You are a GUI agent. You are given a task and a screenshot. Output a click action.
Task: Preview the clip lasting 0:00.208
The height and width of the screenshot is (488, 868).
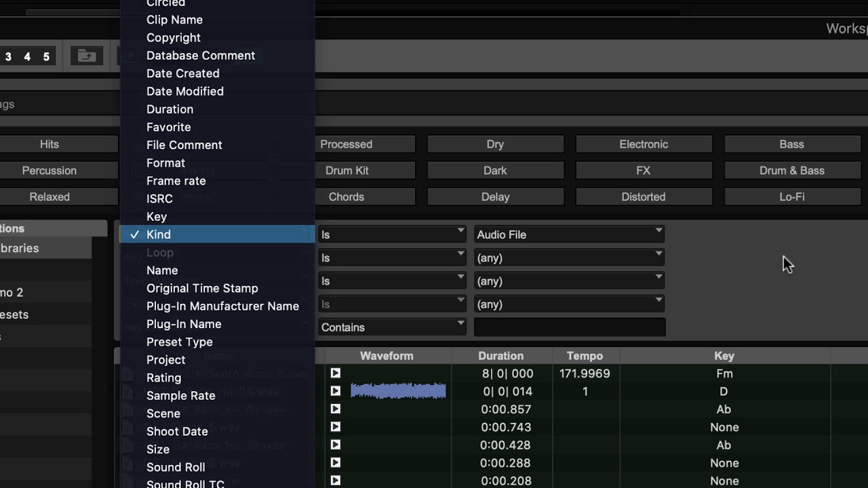336,481
